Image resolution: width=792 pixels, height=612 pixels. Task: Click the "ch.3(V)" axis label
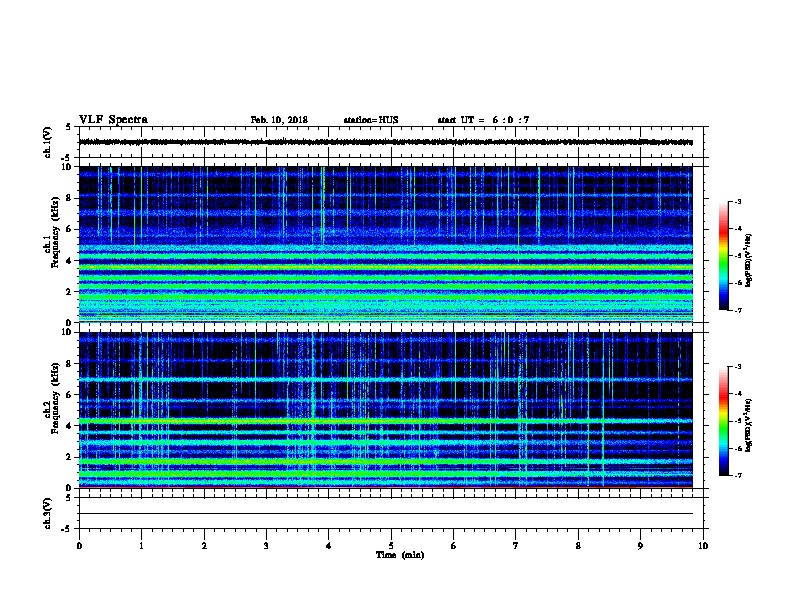point(48,513)
